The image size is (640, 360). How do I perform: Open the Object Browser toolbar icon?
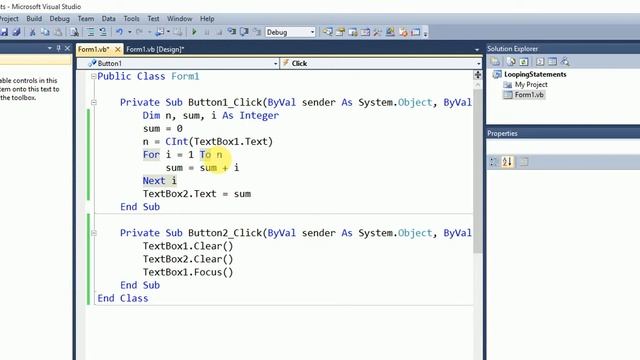[x=353, y=32]
